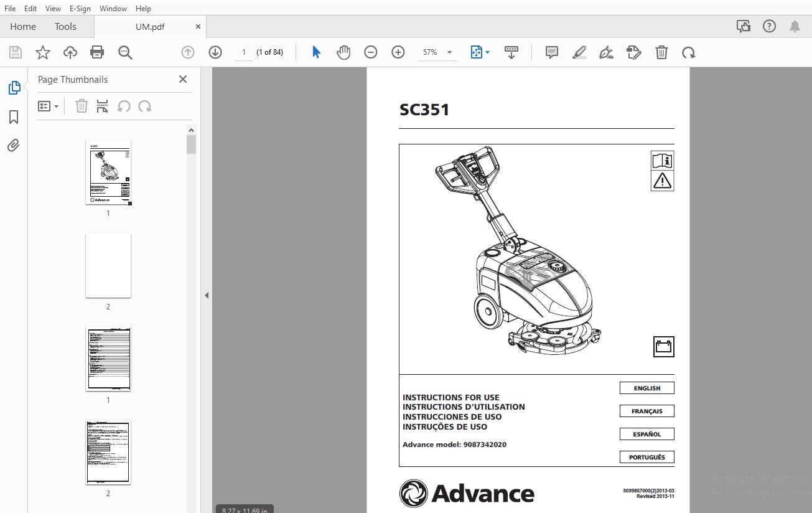The width and height of the screenshot is (812, 513).
Task: Switch to the Tools tab
Action: tap(65, 26)
